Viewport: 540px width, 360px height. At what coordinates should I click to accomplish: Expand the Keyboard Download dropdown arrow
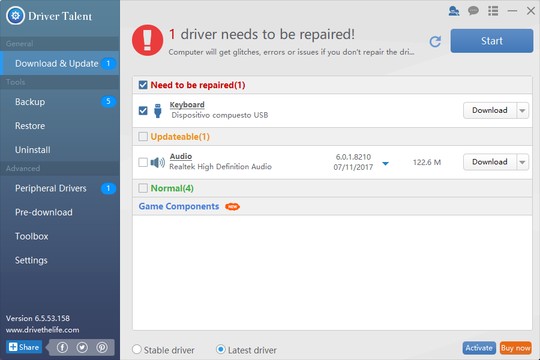click(522, 111)
